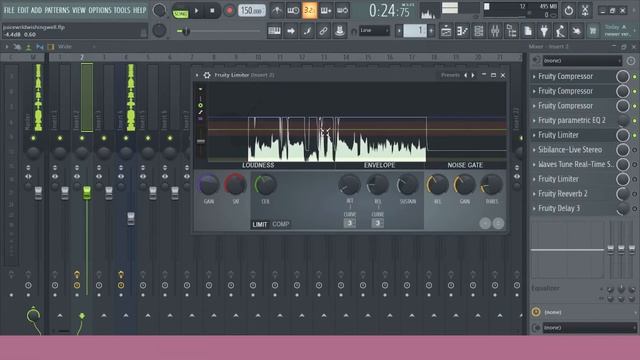The height and width of the screenshot is (360, 640).
Task: Toggle wait for input before recording icon
Action: click(293, 11)
